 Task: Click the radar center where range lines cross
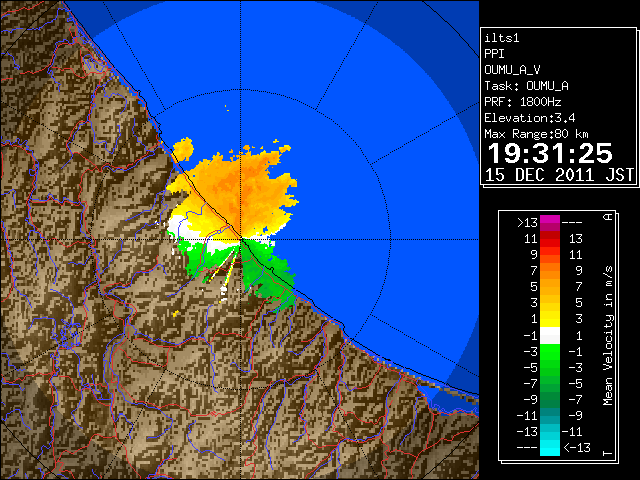241,239
